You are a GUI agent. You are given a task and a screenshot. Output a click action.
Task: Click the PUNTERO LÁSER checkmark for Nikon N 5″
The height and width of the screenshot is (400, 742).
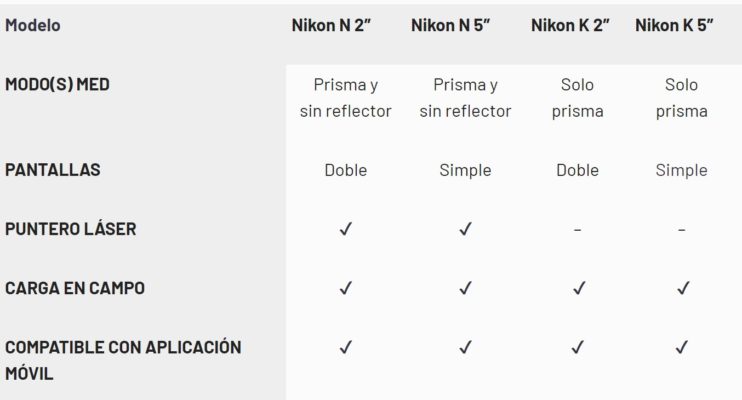pyautogui.click(x=465, y=229)
